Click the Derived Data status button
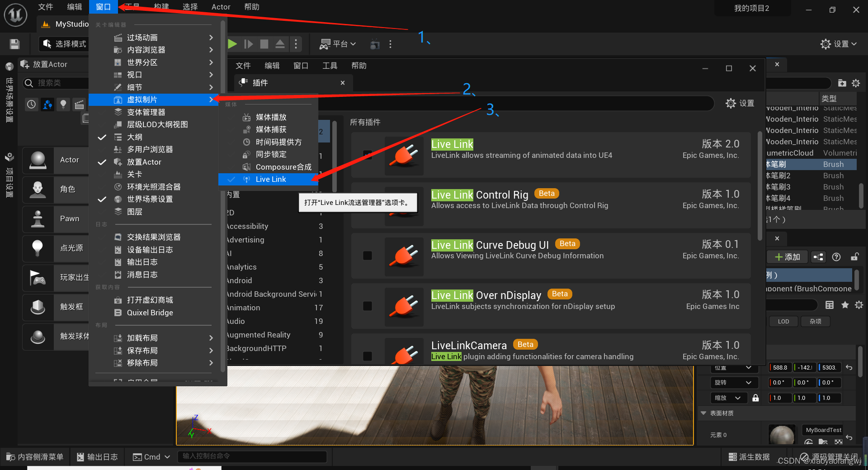This screenshot has height=470, width=868. click(x=749, y=457)
